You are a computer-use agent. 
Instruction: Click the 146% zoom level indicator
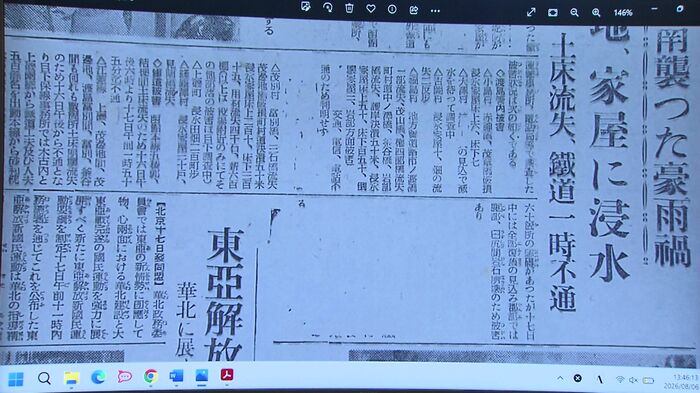point(623,13)
